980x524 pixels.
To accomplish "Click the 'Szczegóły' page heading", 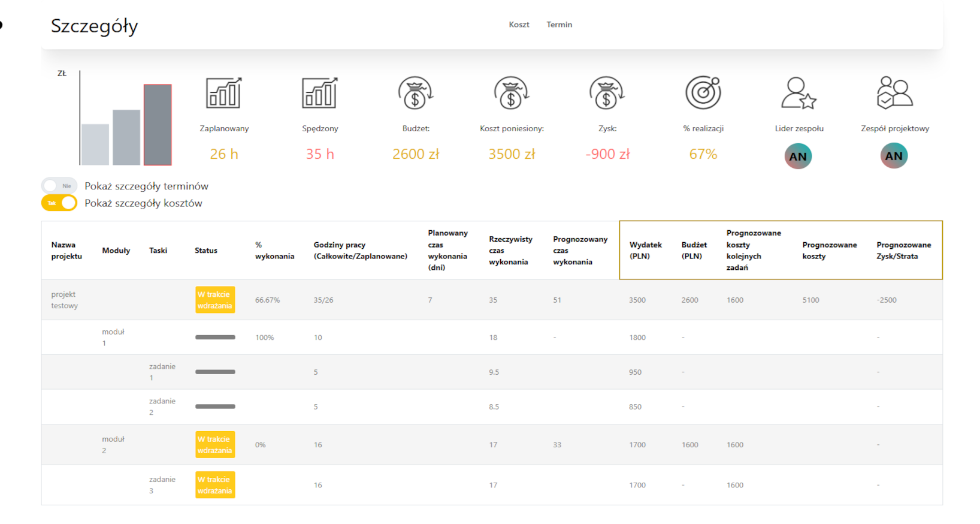I will click(x=95, y=26).
